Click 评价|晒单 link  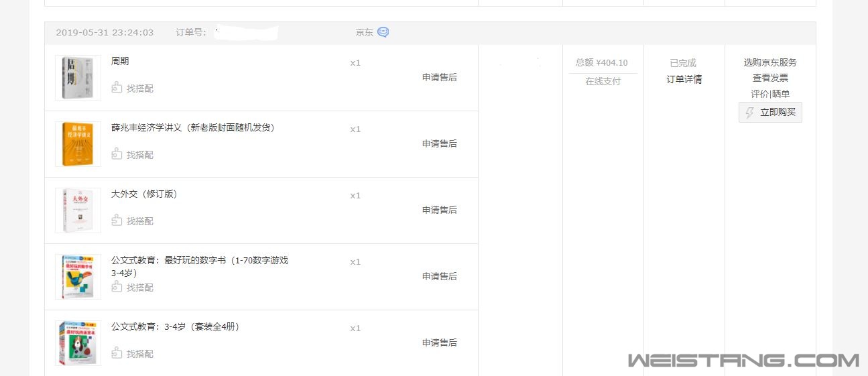pyautogui.click(x=770, y=94)
